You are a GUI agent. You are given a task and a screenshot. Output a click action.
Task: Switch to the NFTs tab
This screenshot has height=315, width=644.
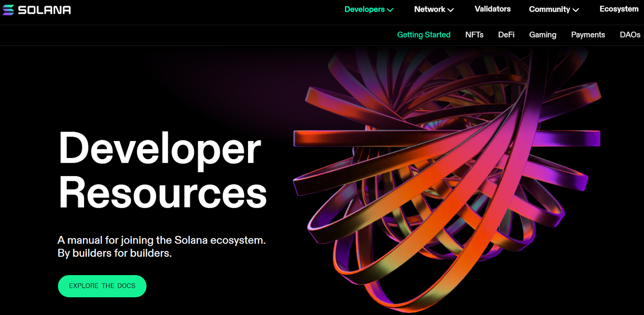pyautogui.click(x=474, y=35)
